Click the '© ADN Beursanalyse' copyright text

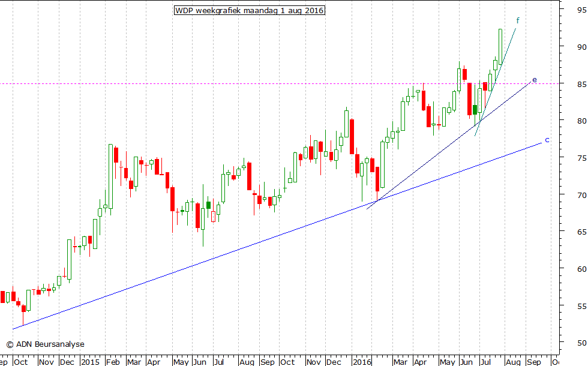[x=46, y=344]
